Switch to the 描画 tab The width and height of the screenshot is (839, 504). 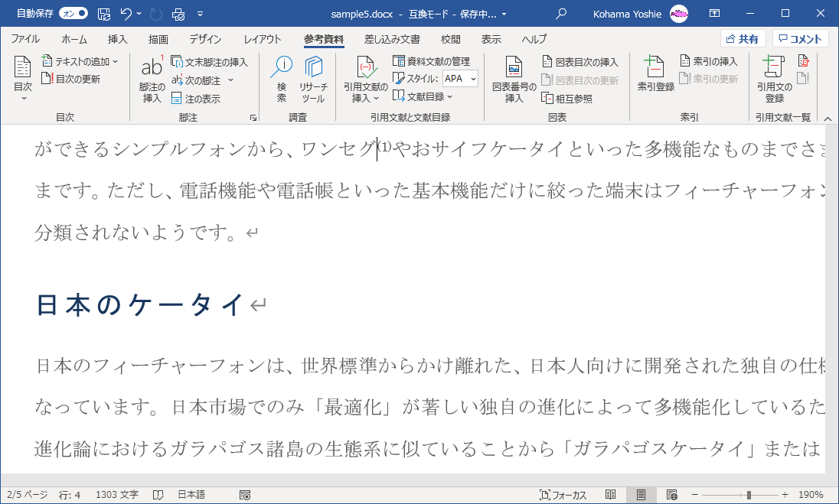tap(158, 39)
